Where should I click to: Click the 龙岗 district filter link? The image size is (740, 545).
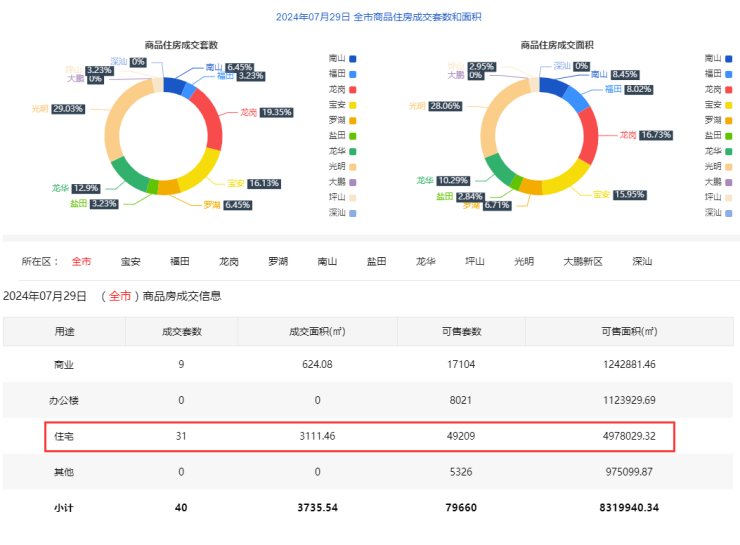point(229,262)
